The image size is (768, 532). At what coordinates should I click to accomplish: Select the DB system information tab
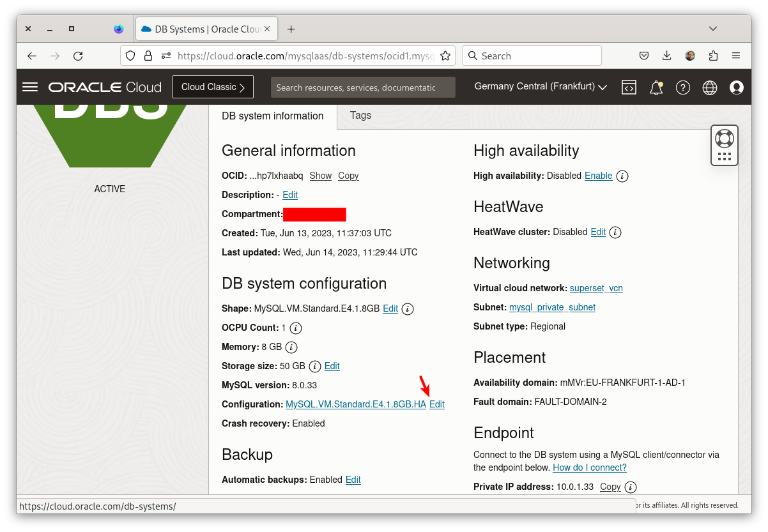(273, 116)
